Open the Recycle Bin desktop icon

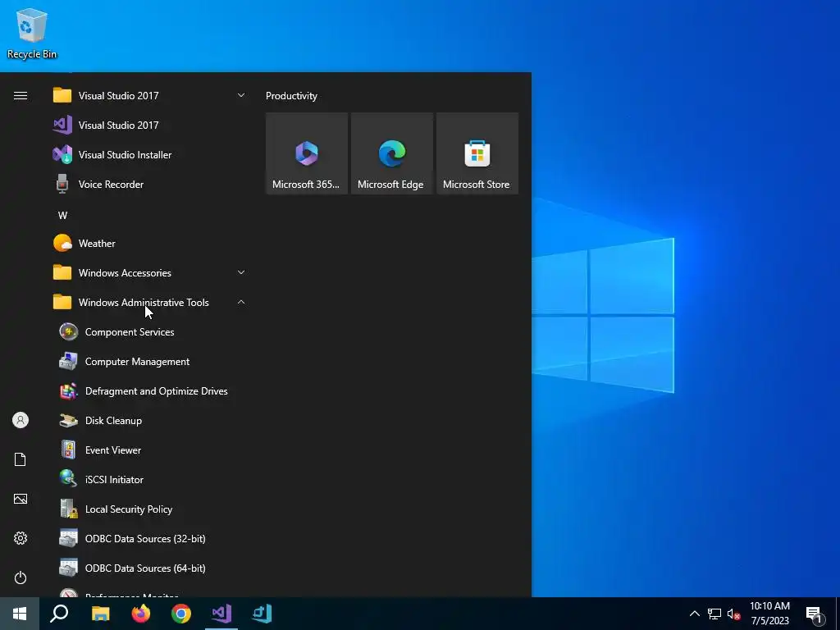32,33
